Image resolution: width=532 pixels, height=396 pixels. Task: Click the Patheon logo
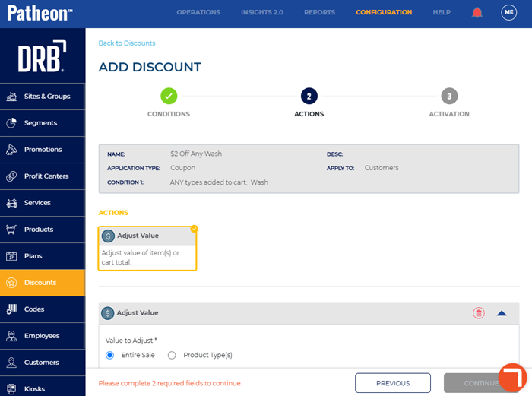click(40, 13)
